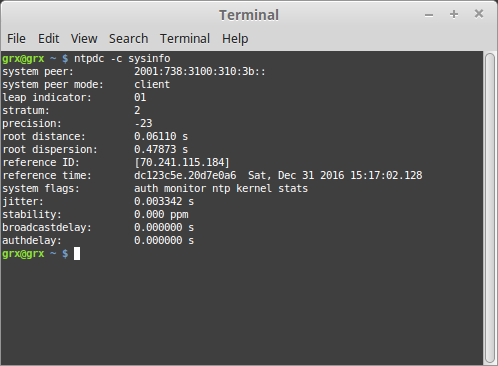Click the stratum value 2
498x366 pixels.
137,111
